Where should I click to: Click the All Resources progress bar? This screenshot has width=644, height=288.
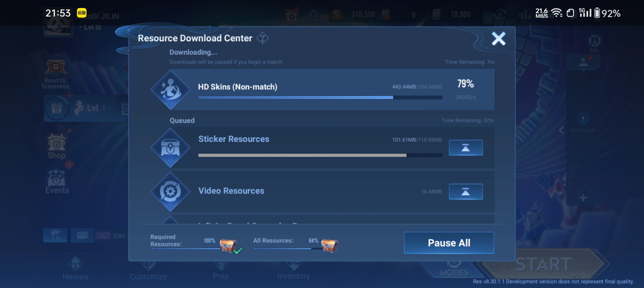pos(288,249)
